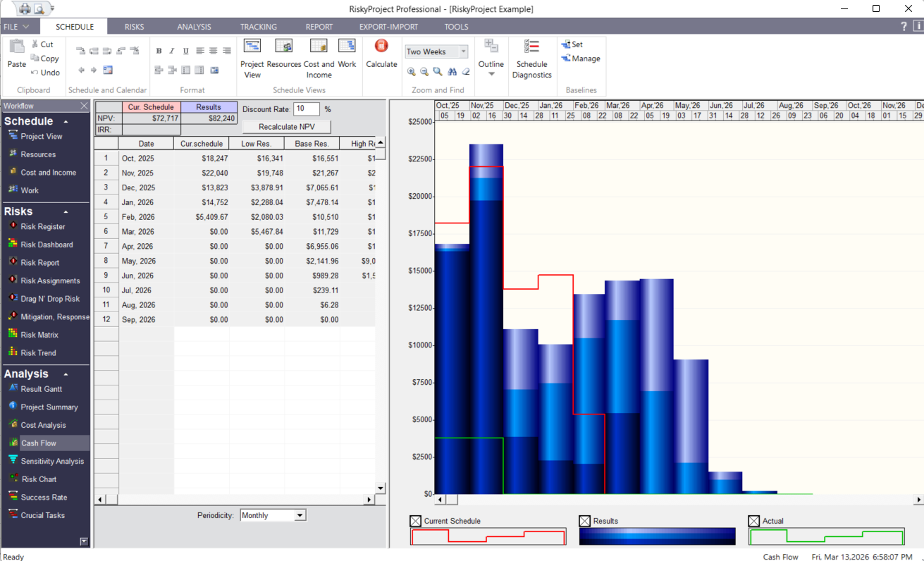
Task: Uncheck the Current Schedule legend checkbox
Action: click(x=414, y=521)
